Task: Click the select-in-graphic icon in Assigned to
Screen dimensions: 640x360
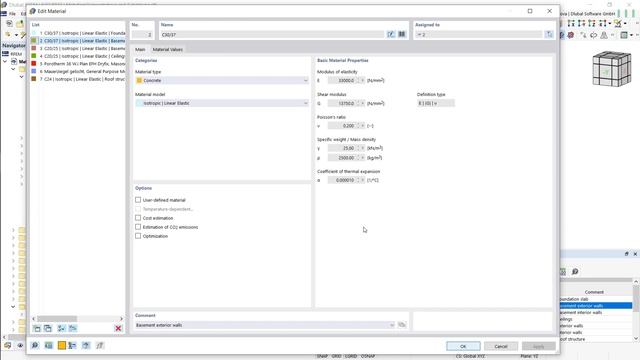Action: click(x=549, y=34)
